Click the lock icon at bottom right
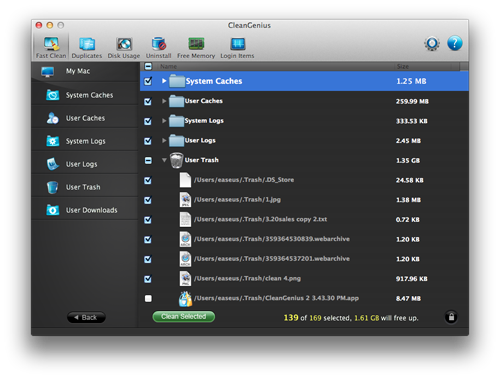 point(451,317)
